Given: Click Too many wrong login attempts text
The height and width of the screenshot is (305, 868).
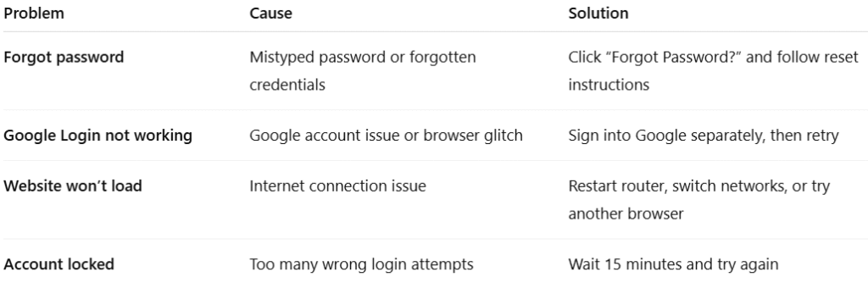Looking at the screenshot, I should (x=361, y=264).
